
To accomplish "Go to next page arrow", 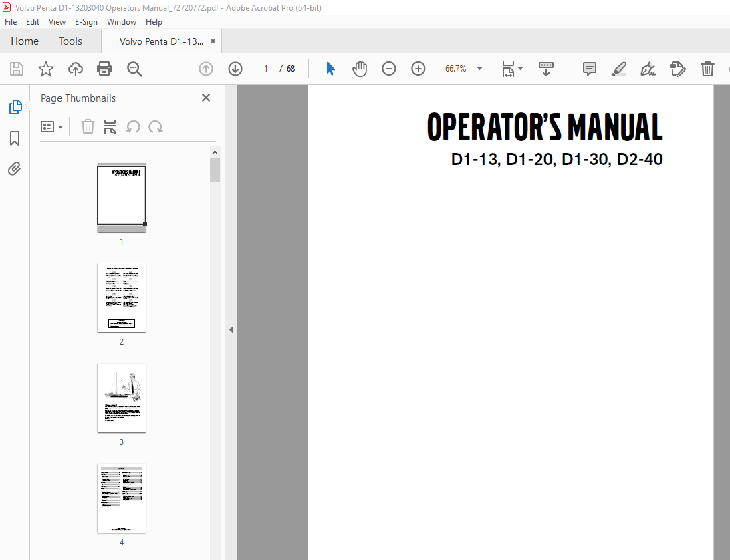I will (x=235, y=69).
